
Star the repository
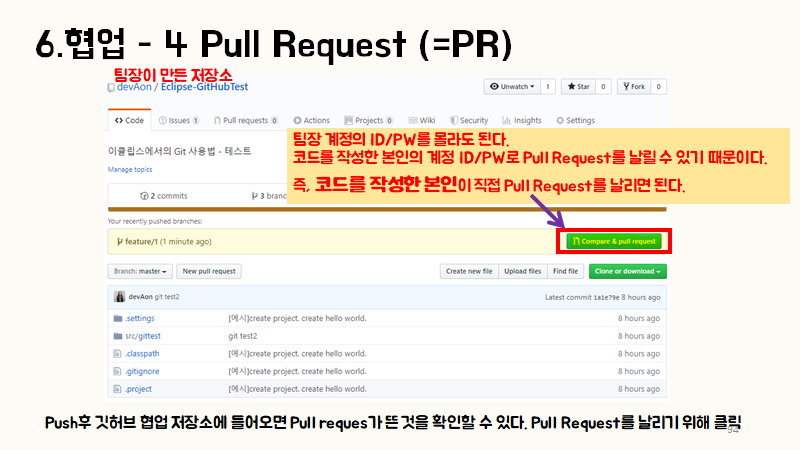pyautogui.click(x=579, y=87)
